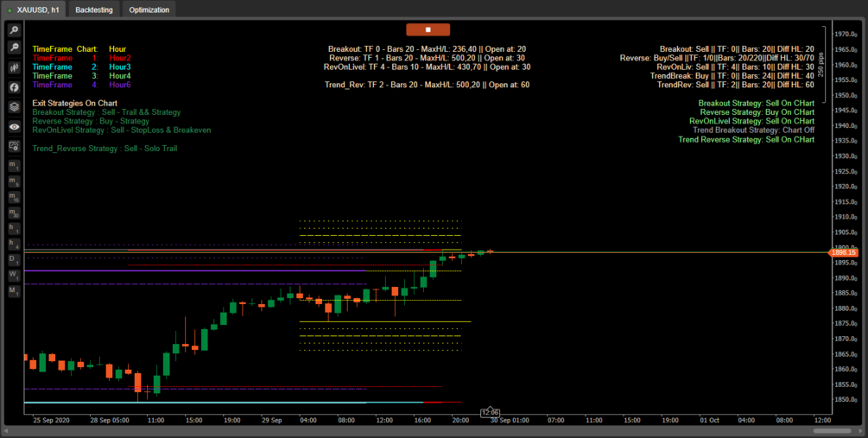The width and height of the screenshot is (868, 438).
Task: Click the '29 Sep' date label on time axis
Action: (270, 420)
